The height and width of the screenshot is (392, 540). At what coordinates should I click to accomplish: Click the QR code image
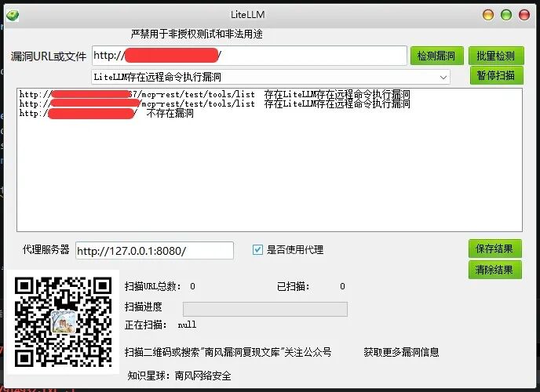pyautogui.click(x=63, y=322)
